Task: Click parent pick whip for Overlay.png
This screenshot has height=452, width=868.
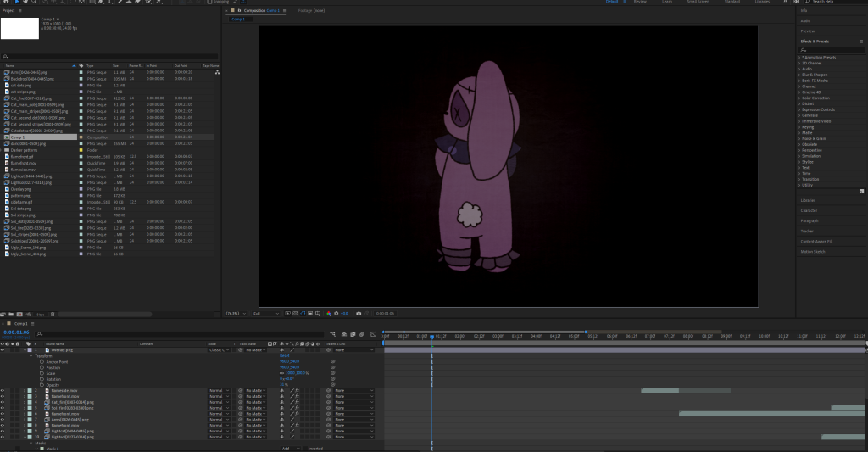Action: 329,350
